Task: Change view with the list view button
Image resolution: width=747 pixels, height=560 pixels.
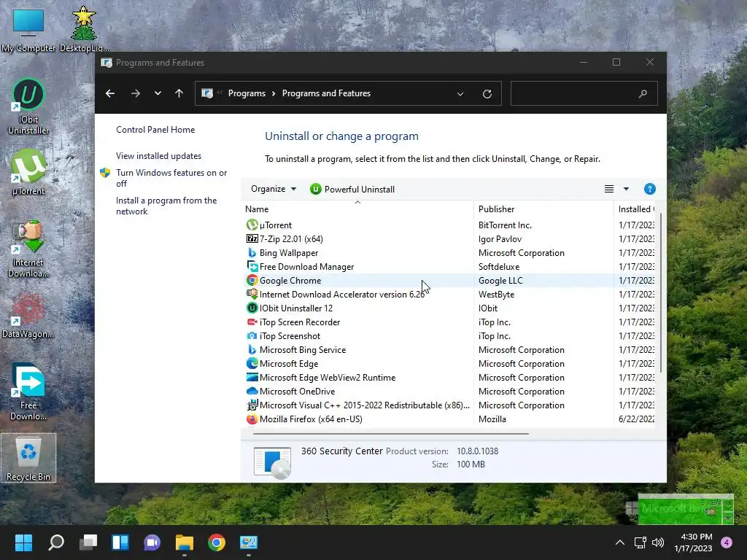Action: pyautogui.click(x=609, y=189)
